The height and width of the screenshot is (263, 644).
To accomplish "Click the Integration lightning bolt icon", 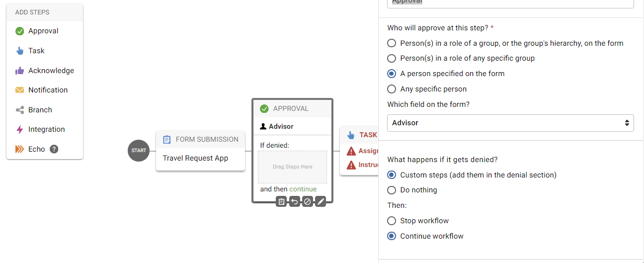I will click(x=20, y=129).
